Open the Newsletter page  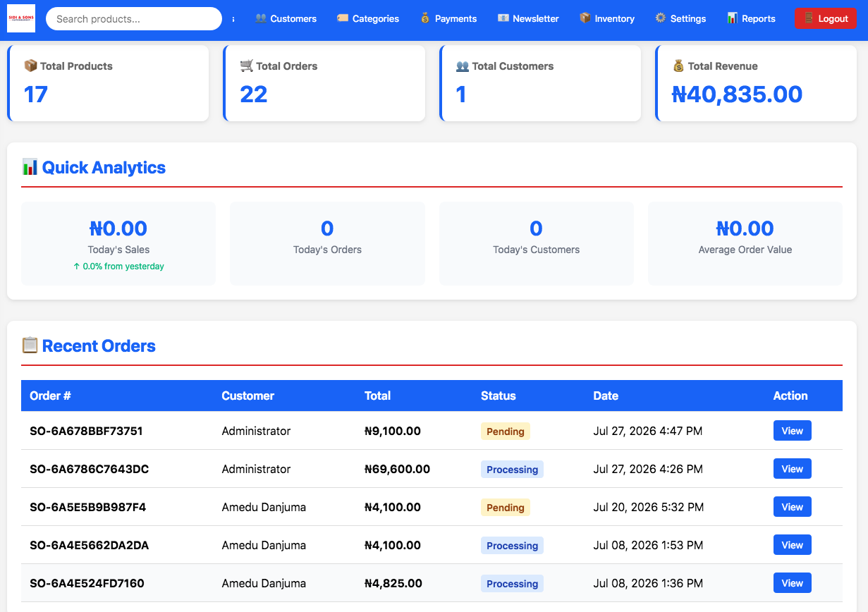pyautogui.click(x=528, y=18)
